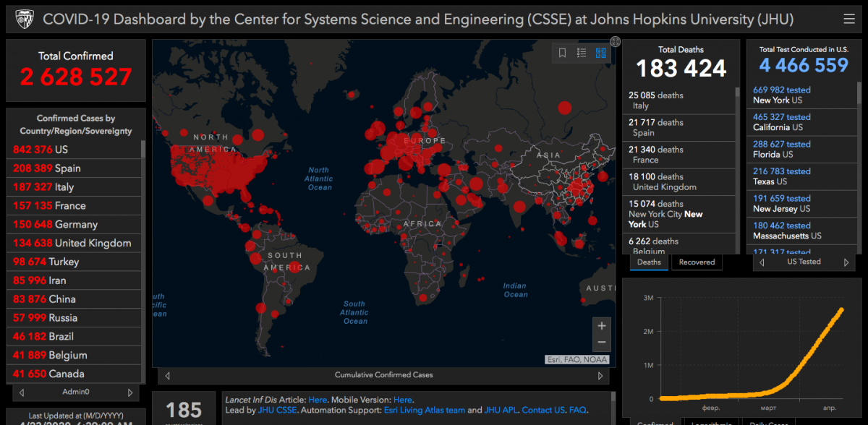
Task: Click left arrow beside Cumulative Confirmed Cases
Action: coord(168,375)
